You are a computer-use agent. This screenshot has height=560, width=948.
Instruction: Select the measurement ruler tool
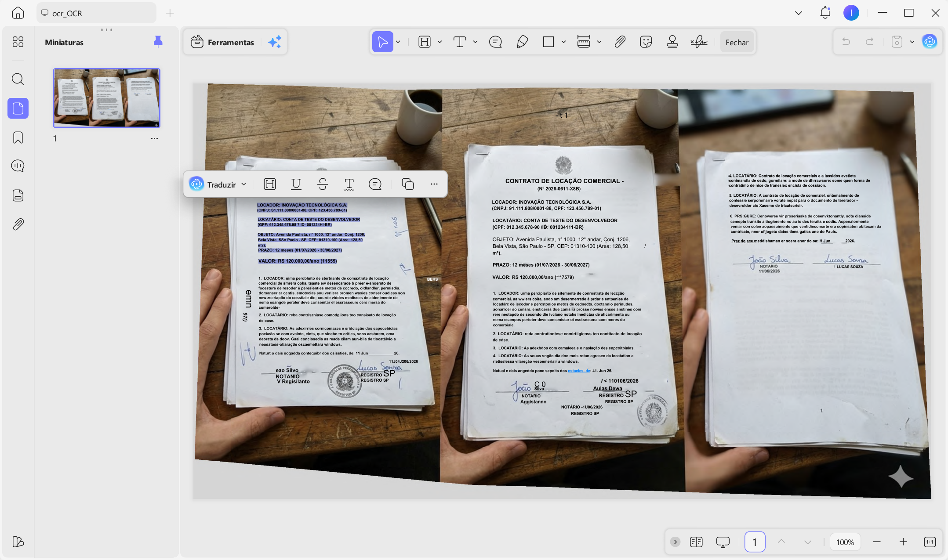(x=584, y=42)
